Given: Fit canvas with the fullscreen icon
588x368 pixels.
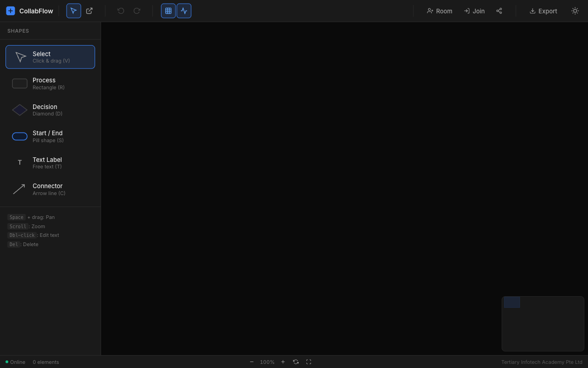Looking at the screenshot, I should (x=309, y=362).
